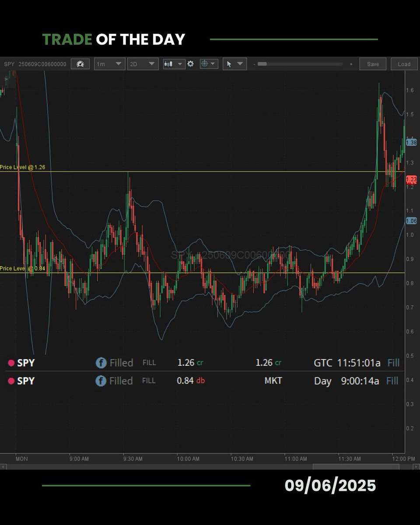Select the 'Price Level @ 1.26' label
The height and width of the screenshot is (525, 420).
(23, 167)
